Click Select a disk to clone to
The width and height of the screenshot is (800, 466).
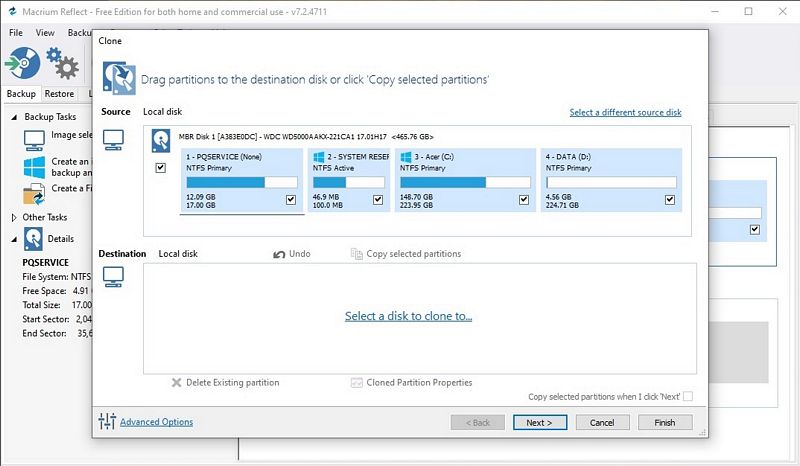(x=408, y=316)
